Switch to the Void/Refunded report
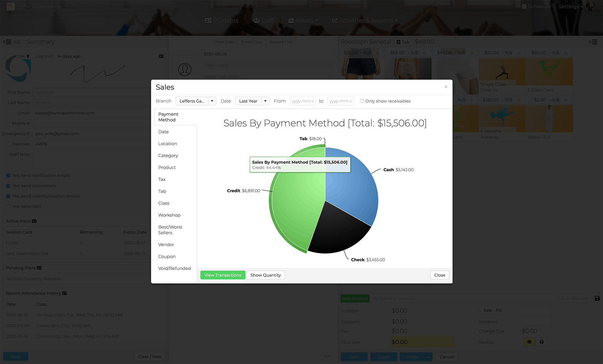The width and height of the screenshot is (603, 364). [175, 268]
